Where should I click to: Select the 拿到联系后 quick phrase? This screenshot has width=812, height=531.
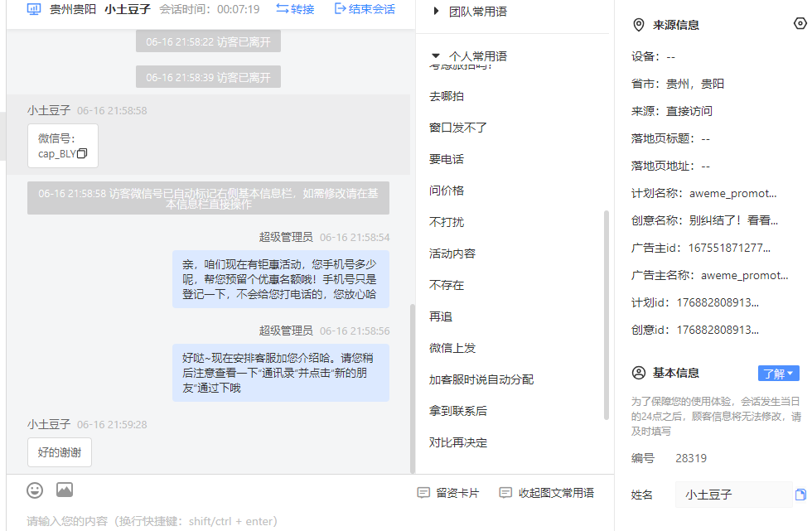457,412
